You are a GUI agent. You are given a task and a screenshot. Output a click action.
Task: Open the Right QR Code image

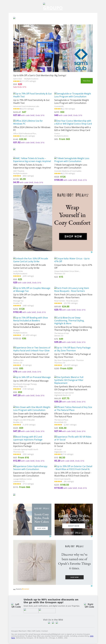coord(89,605)
